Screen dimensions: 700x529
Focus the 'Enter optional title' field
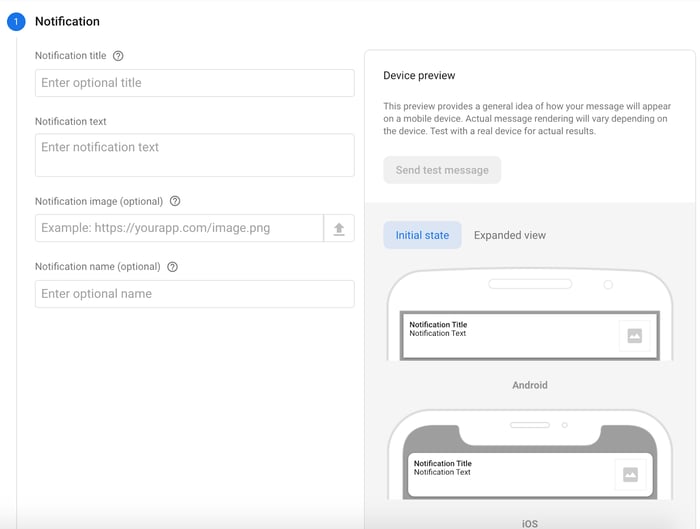tap(194, 83)
